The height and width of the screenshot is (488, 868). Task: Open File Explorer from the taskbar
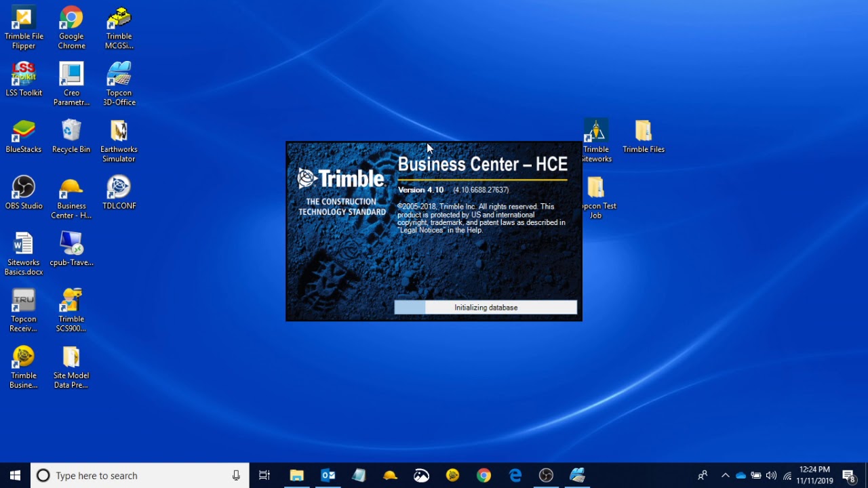point(296,475)
